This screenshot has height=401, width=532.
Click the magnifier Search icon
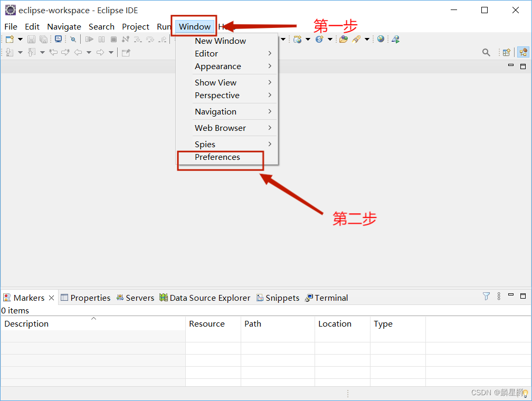[486, 53]
